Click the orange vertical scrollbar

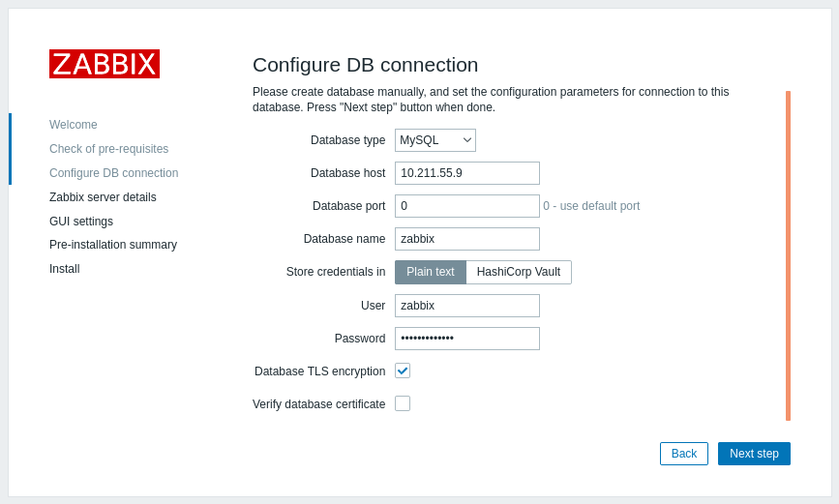[x=788, y=255]
